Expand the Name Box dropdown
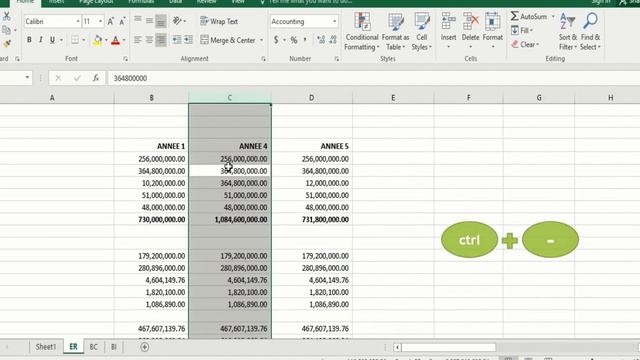The width and height of the screenshot is (640, 360). 27,78
